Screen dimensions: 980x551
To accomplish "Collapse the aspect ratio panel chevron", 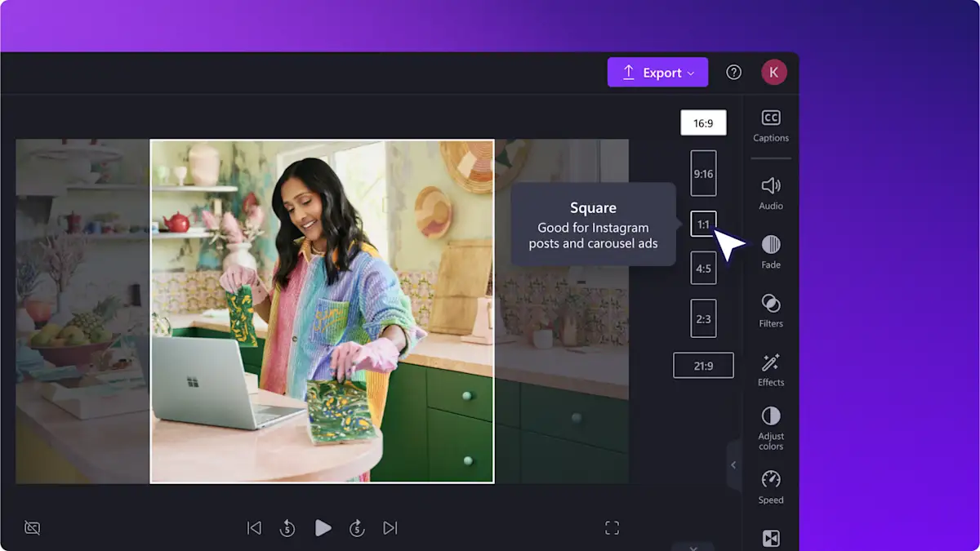I will (733, 465).
